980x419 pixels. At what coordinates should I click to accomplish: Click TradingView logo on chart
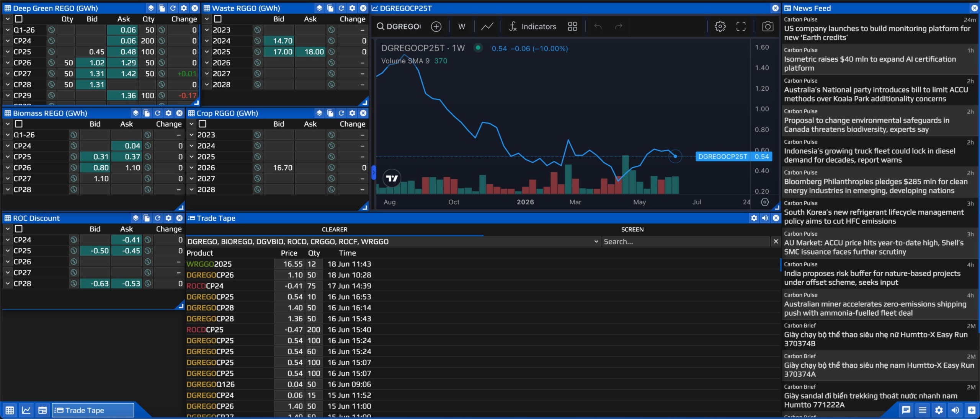pos(392,178)
